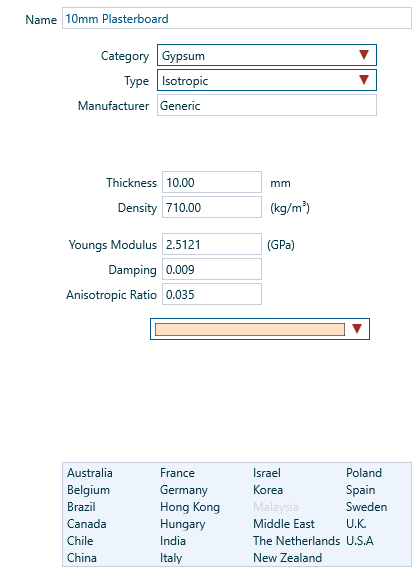
Task: Select Hong Kong in the country list
Action: (x=190, y=507)
